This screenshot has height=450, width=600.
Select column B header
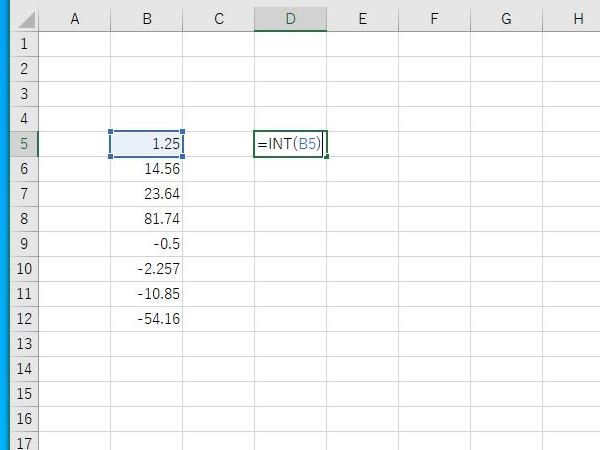146,19
